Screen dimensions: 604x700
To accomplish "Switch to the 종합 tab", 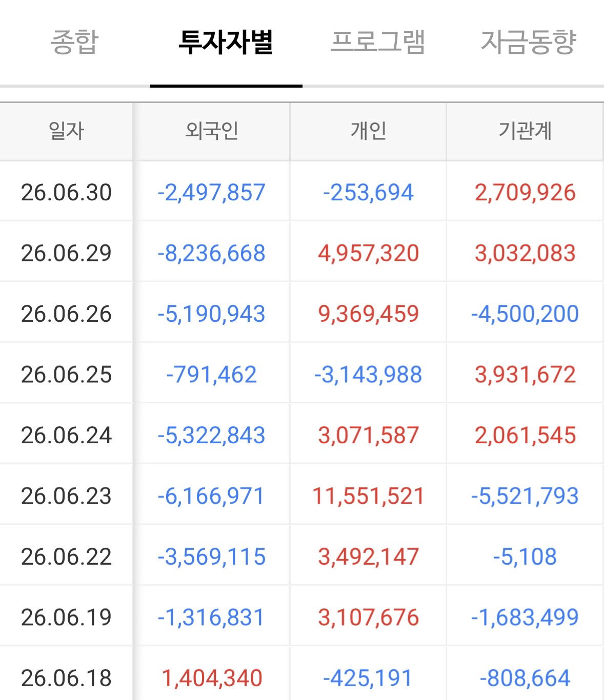I will [x=74, y=42].
